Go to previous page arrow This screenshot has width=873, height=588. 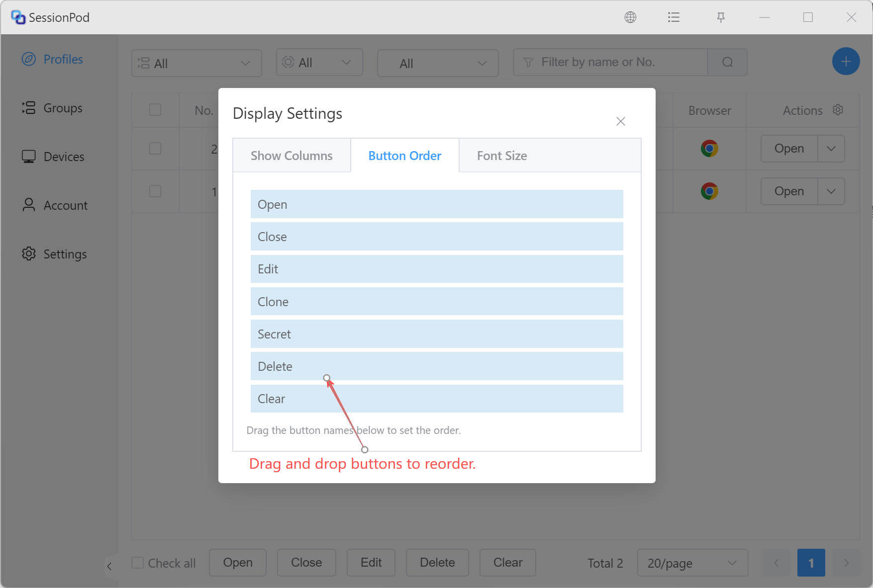tap(776, 563)
